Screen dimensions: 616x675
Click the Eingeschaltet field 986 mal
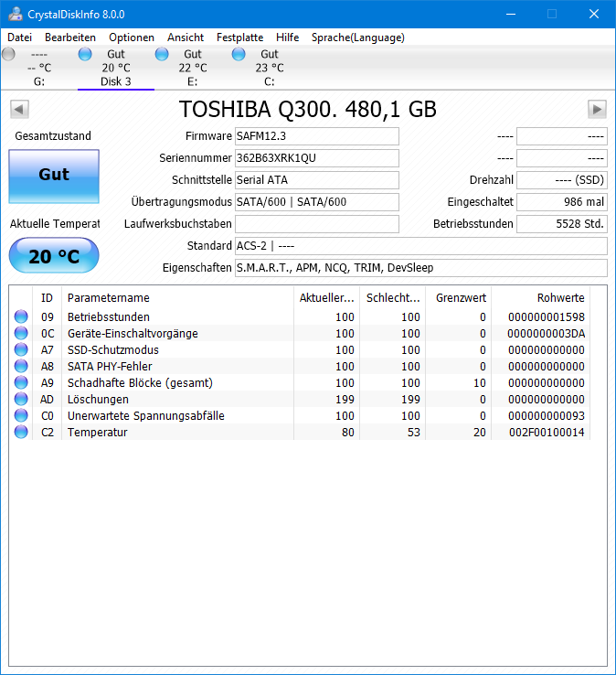pos(562,202)
